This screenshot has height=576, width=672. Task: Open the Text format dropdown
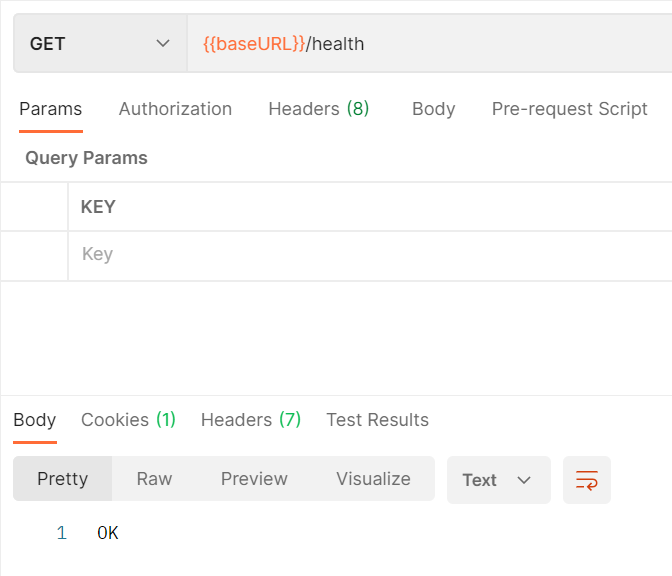(x=498, y=480)
